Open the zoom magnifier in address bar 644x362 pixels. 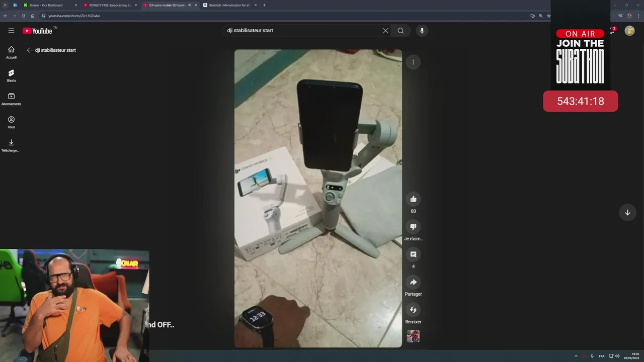point(541,16)
